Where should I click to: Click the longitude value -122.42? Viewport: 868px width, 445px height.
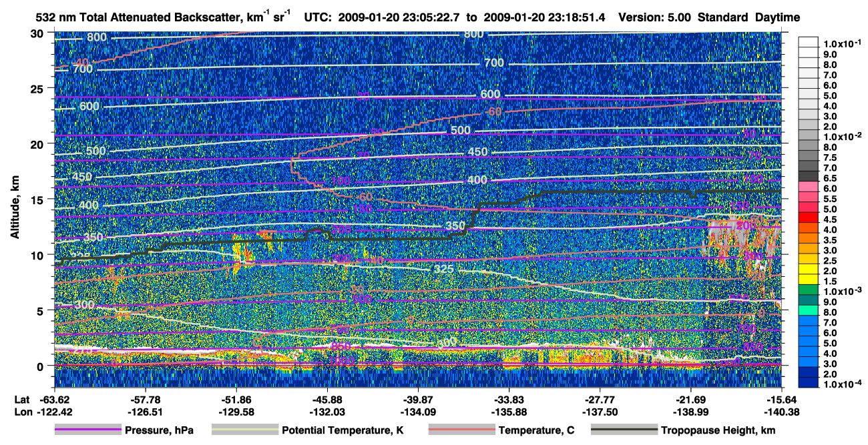pos(54,412)
